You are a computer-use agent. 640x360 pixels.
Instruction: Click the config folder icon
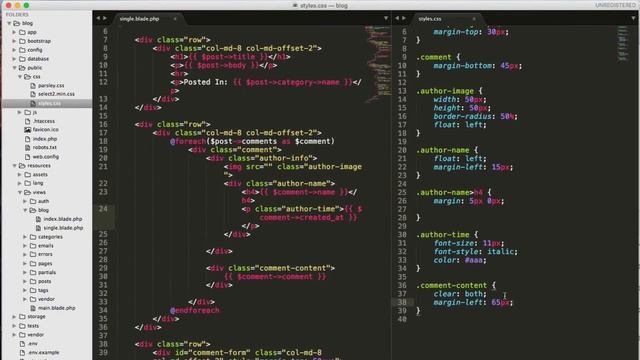point(22,50)
